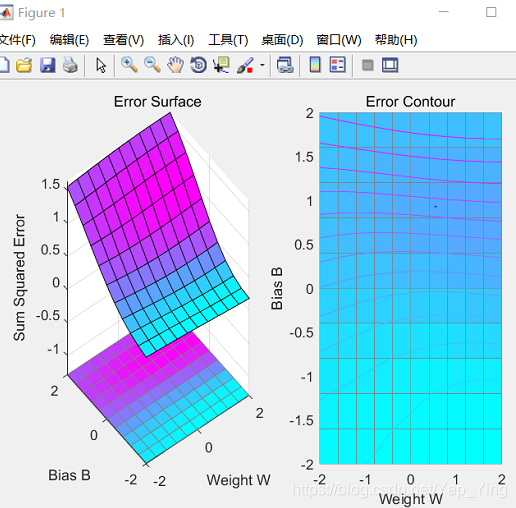
Task: Click the Brush/Select Data tool
Action: tap(245, 65)
